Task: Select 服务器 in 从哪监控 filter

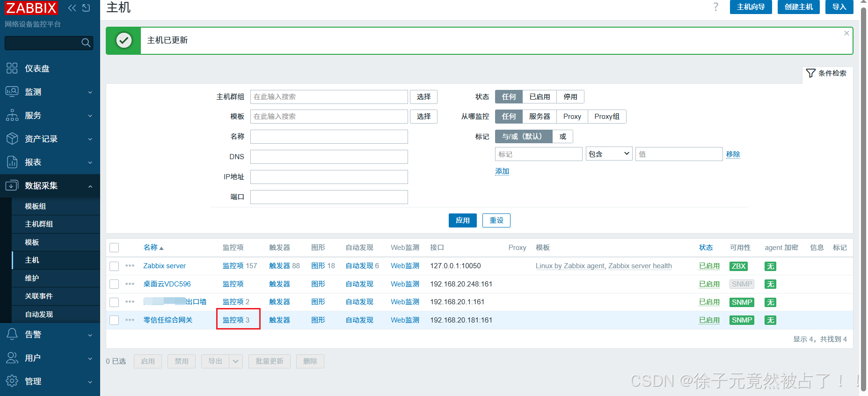Action: 540,117
